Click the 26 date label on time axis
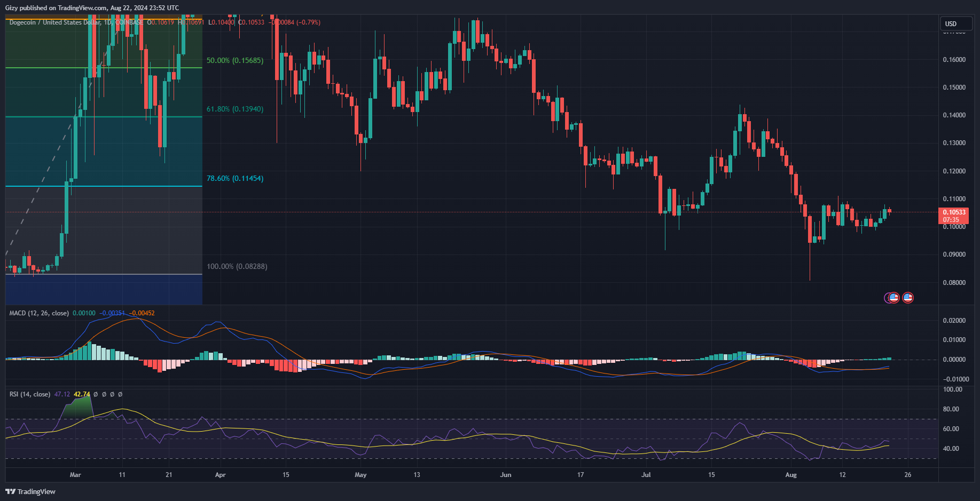The width and height of the screenshot is (980, 501). pos(908,475)
